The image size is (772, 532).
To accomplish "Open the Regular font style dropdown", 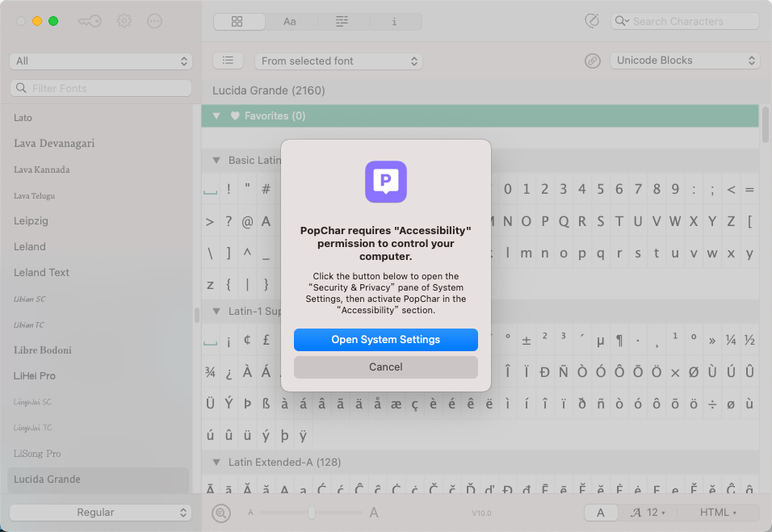I will pyautogui.click(x=100, y=512).
